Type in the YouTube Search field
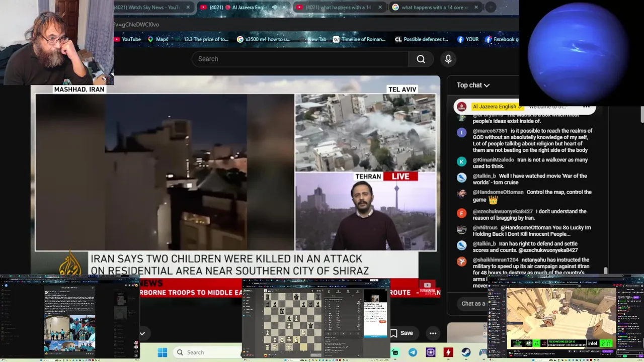The height and width of the screenshot is (362, 644). (x=300, y=59)
